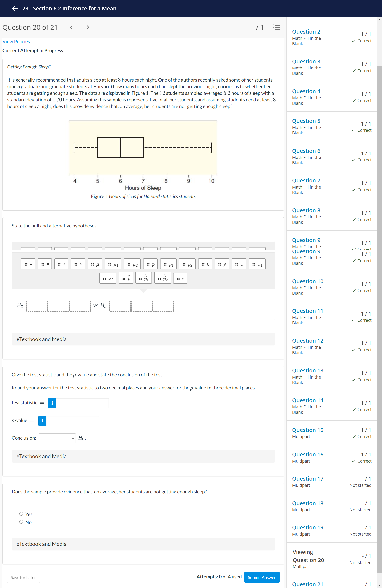
Task: Open the Conclusion dropdown
Action: click(57, 438)
